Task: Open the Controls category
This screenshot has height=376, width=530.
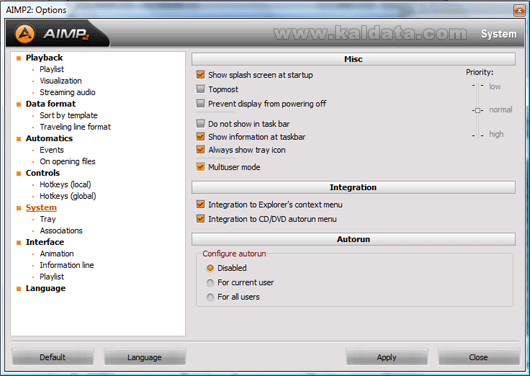Action: tap(43, 173)
